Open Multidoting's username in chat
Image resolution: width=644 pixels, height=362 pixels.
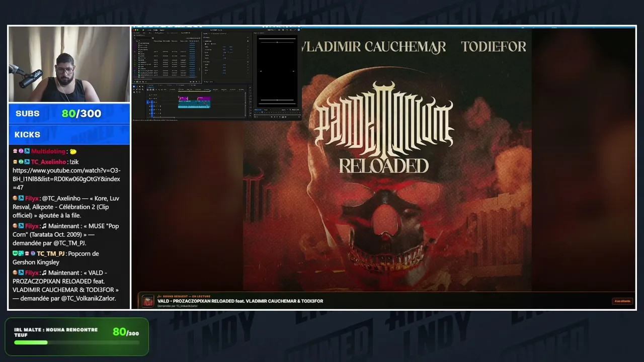point(49,151)
